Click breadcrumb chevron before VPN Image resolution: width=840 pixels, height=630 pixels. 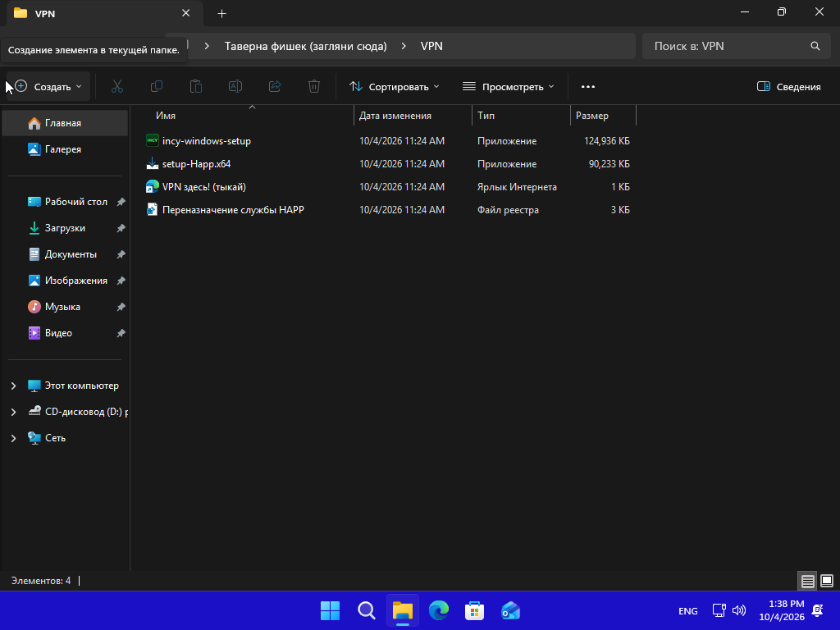coord(404,46)
